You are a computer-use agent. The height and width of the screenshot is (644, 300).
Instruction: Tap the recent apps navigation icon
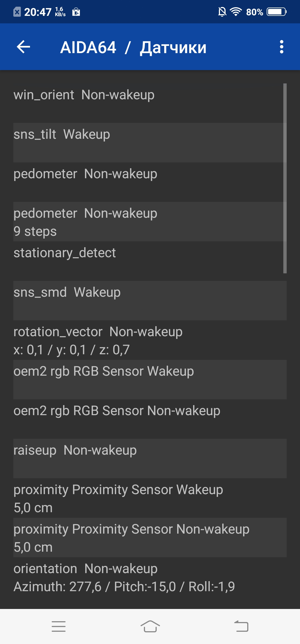tap(59, 626)
